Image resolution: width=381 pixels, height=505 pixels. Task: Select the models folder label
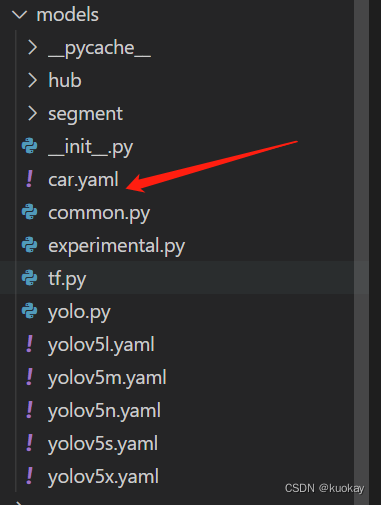pyautogui.click(x=68, y=15)
